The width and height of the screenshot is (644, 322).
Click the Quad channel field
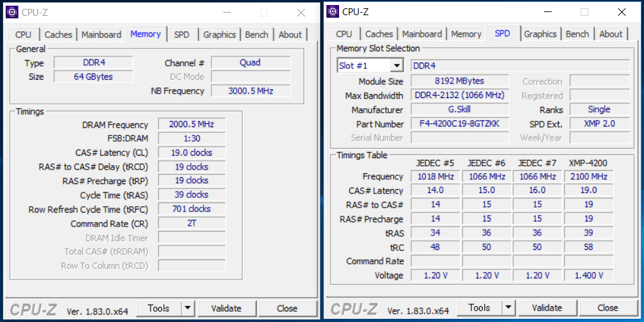(x=251, y=63)
